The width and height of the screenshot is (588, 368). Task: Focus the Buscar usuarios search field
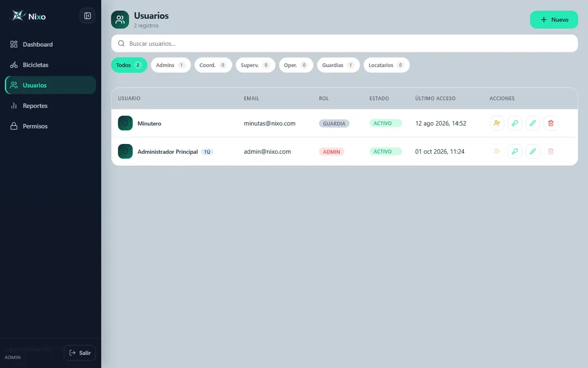pos(344,44)
